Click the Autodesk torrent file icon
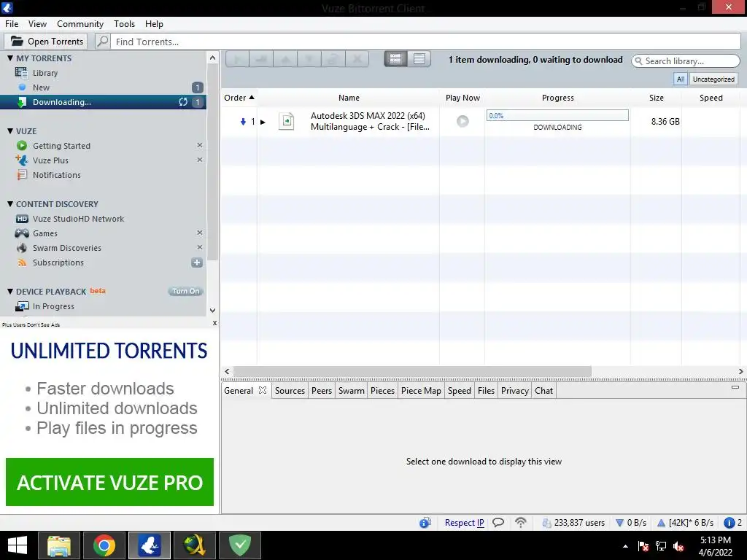This screenshot has width=747, height=560. [x=286, y=121]
